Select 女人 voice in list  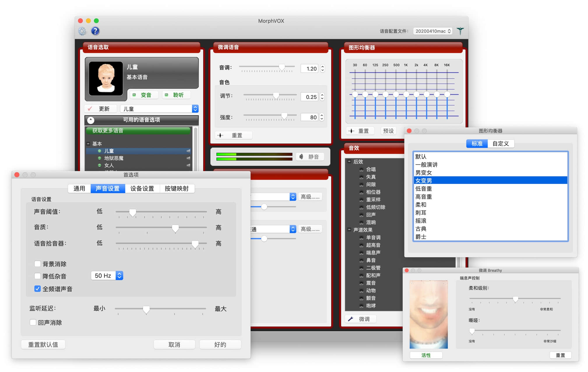pos(109,165)
